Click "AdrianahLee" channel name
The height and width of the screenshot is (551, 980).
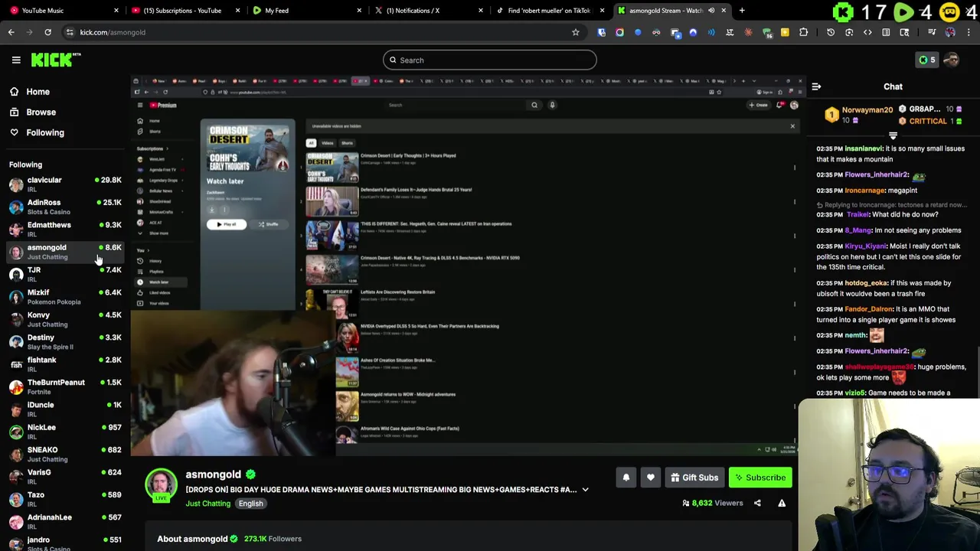point(50,517)
